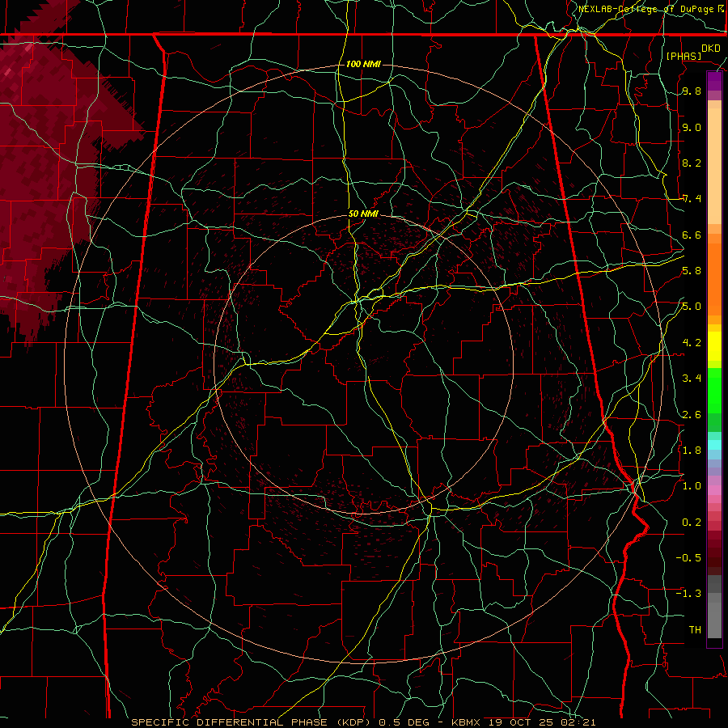
Task: Click the DKD PHAS legend title
Action: click(693, 53)
